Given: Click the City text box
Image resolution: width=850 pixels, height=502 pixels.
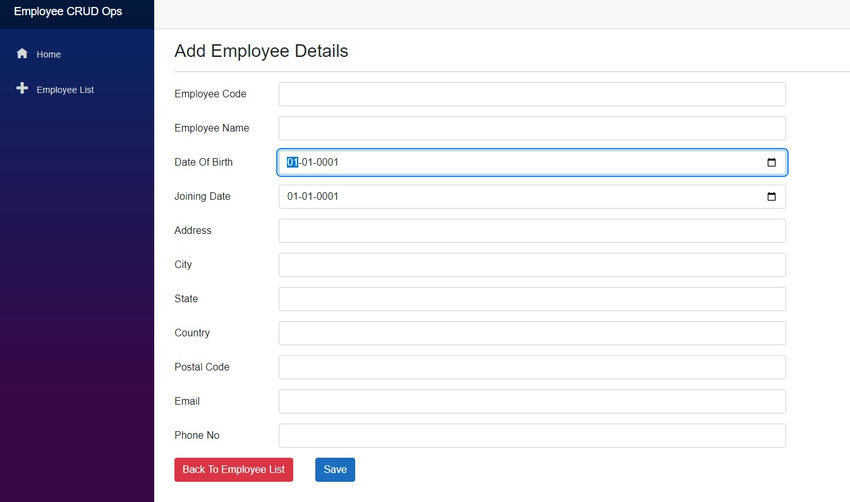Looking at the screenshot, I should coord(532,265).
